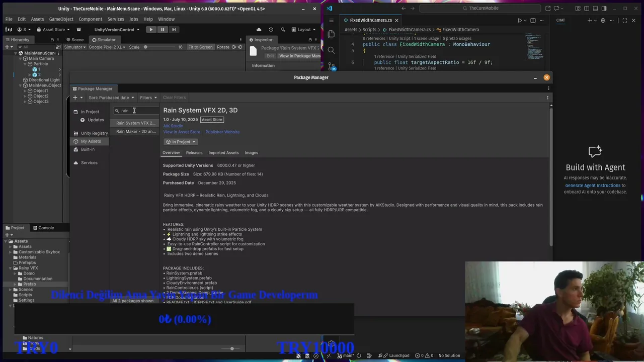Open the Layout dropdown in Unity

click(x=304, y=30)
